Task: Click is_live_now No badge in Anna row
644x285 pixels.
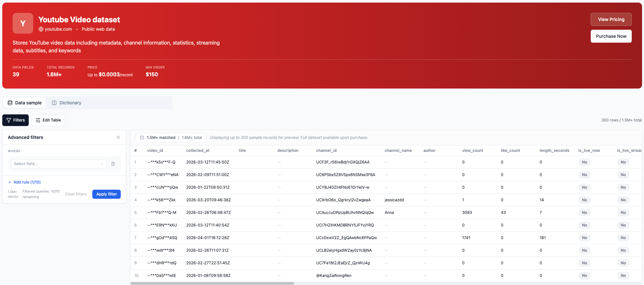Action: pyautogui.click(x=585, y=213)
